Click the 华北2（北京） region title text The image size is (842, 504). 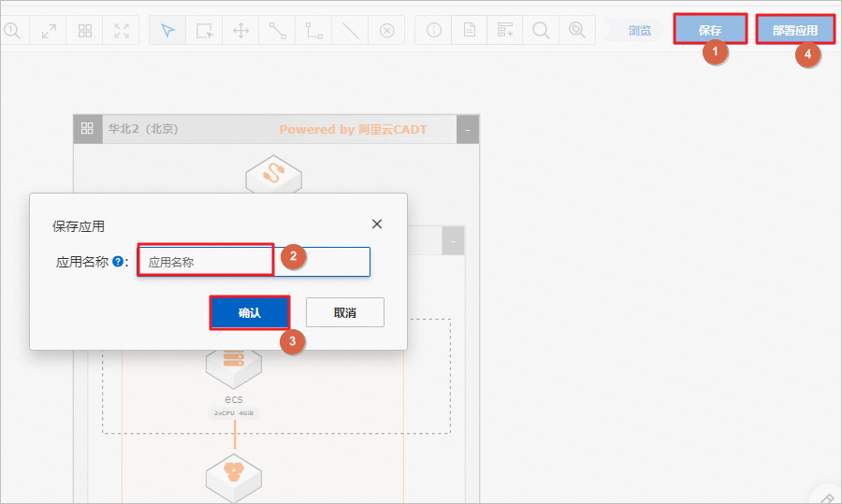click(143, 129)
